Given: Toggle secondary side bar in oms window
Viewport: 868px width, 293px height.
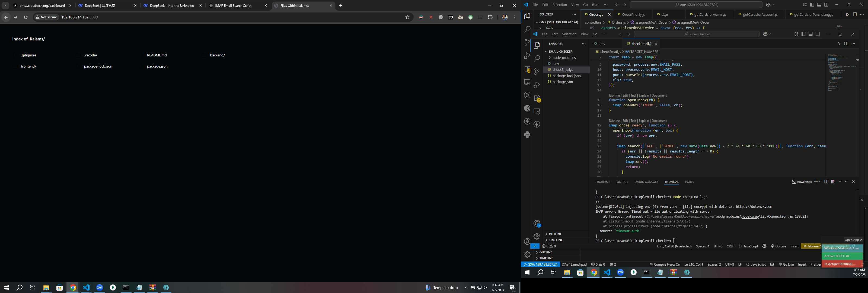Looking at the screenshot, I should [826, 5].
